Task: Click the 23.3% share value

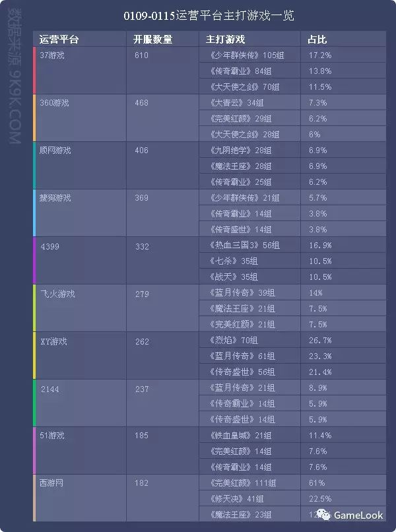Action: tap(320, 356)
